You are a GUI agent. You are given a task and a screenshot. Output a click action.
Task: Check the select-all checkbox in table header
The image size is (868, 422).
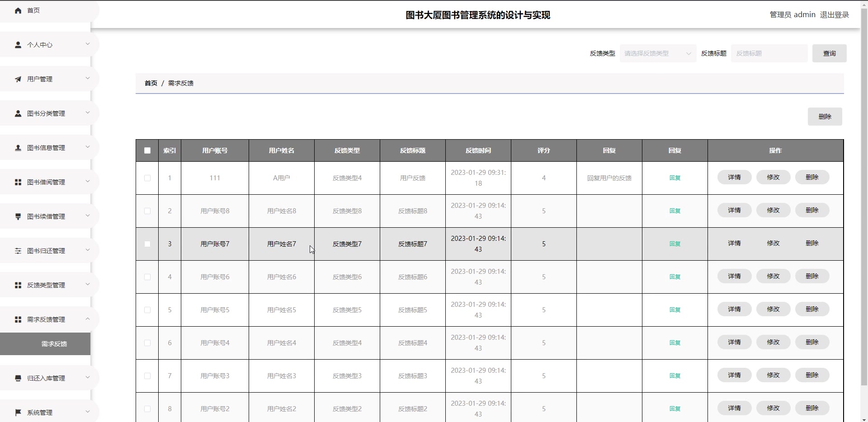(146, 150)
